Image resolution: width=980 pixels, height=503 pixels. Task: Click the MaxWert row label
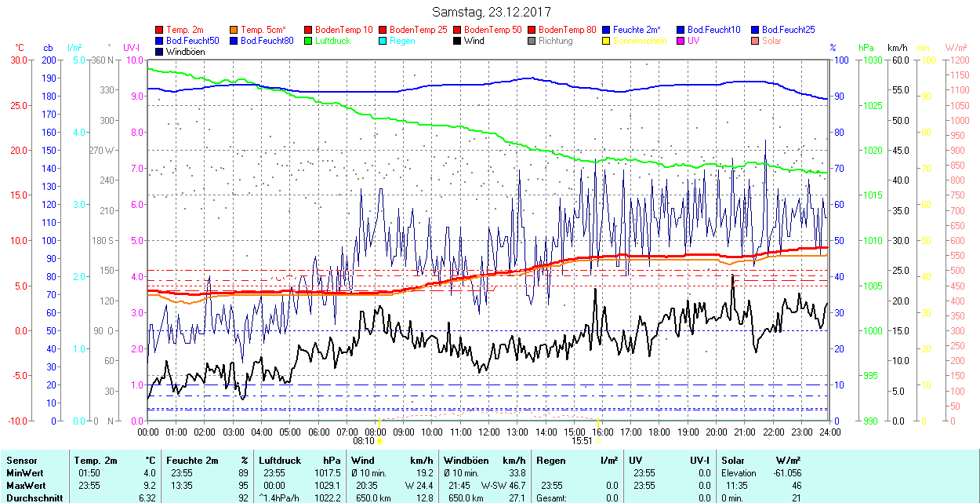pyautogui.click(x=24, y=486)
